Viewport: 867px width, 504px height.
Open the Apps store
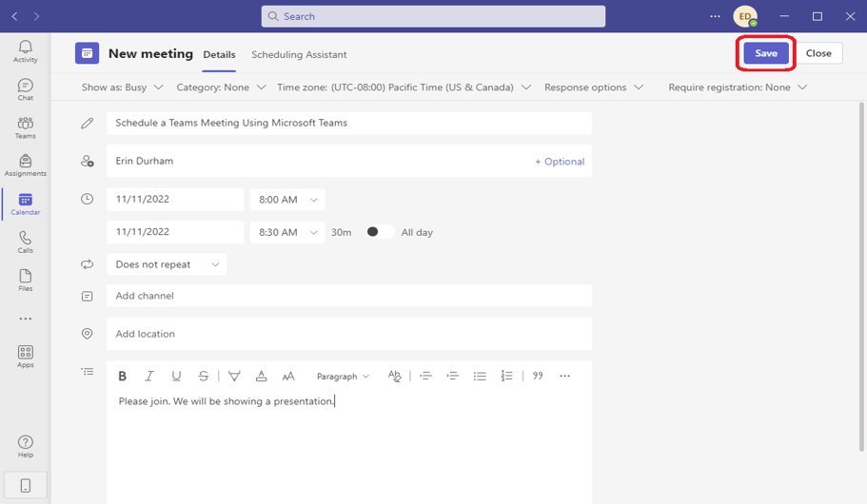26,357
